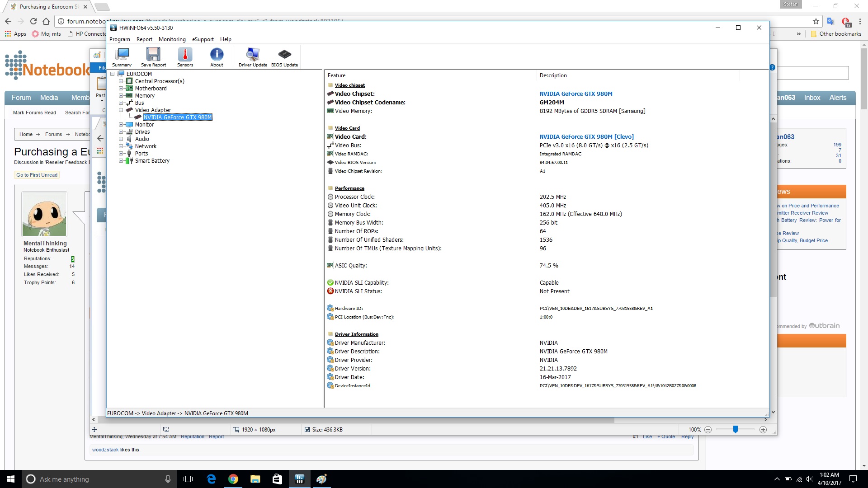Open the Apps bookmarks shortcut
Viewport: 868px width, 488px height.
[15, 34]
